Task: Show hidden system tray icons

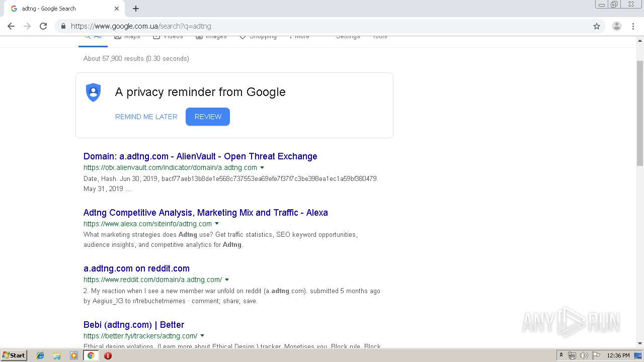Action: [561, 355]
